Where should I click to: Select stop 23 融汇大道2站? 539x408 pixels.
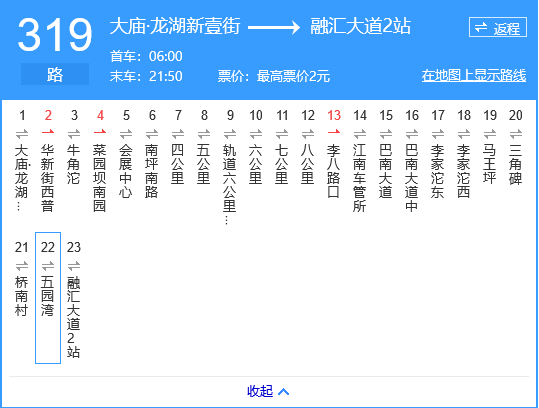tap(74, 317)
